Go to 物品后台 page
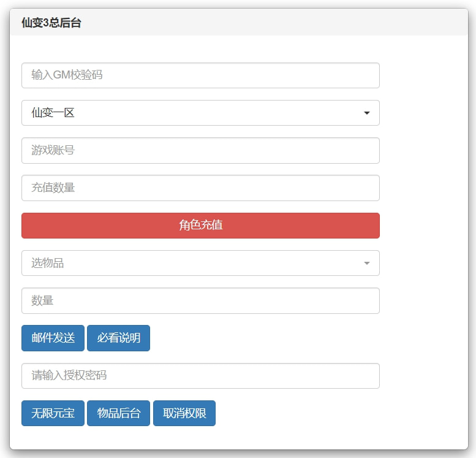This screenshot has height=458, width=476. 118,413
